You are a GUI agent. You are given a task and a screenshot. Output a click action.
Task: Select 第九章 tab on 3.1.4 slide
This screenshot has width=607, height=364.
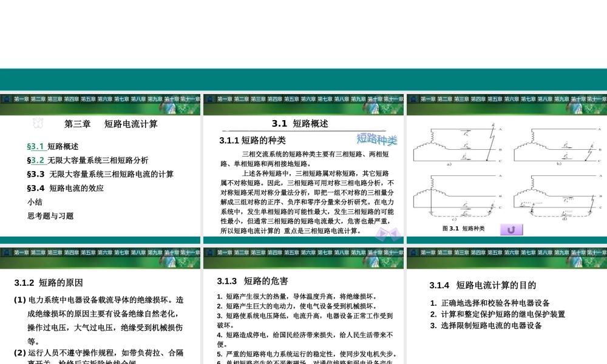(561, 252)
